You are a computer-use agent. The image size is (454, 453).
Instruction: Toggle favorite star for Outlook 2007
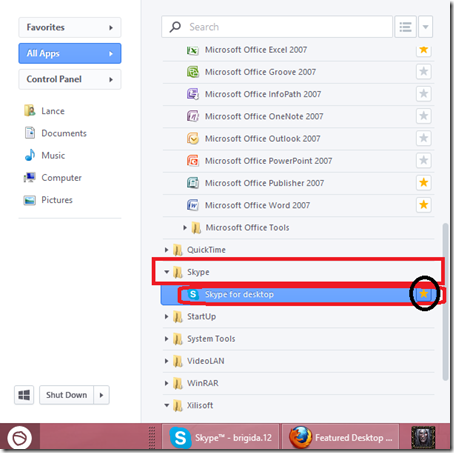[424, 138]
